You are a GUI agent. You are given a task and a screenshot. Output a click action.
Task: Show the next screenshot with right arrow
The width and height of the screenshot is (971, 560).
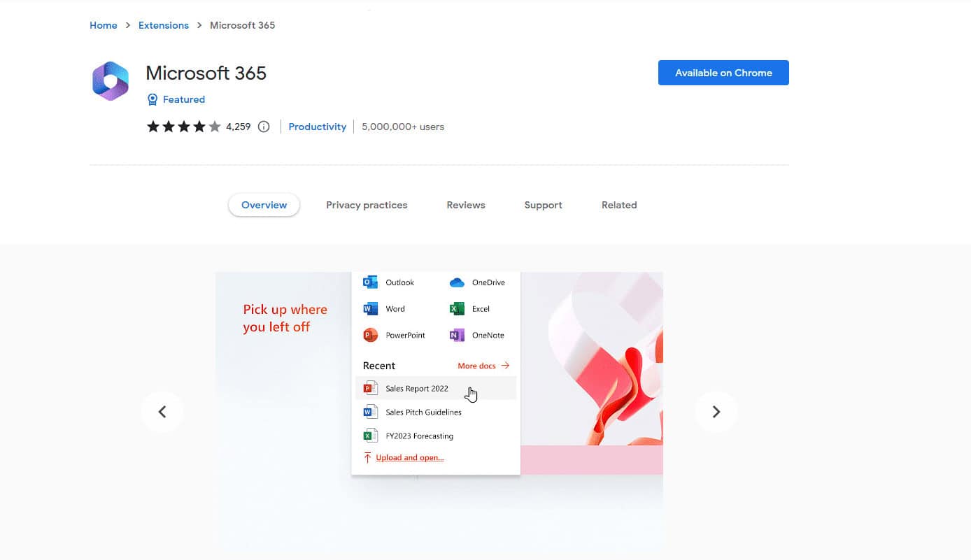(716, 412)
